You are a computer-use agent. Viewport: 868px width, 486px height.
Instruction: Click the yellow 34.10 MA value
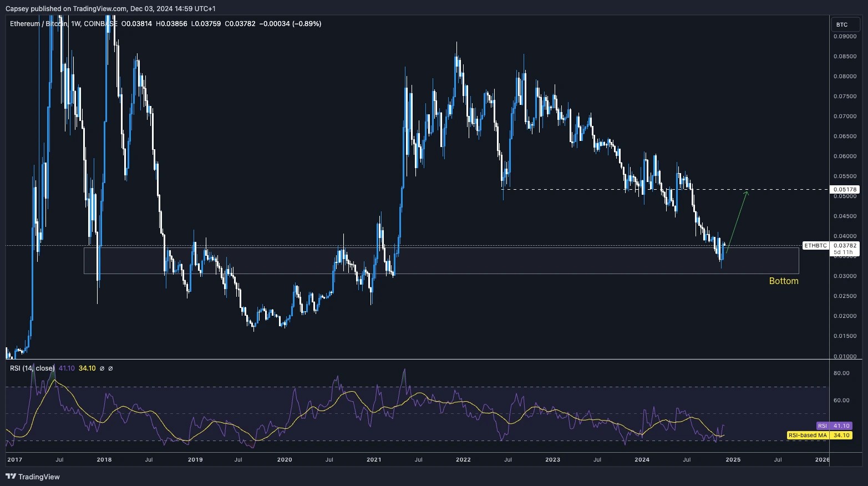87,368
